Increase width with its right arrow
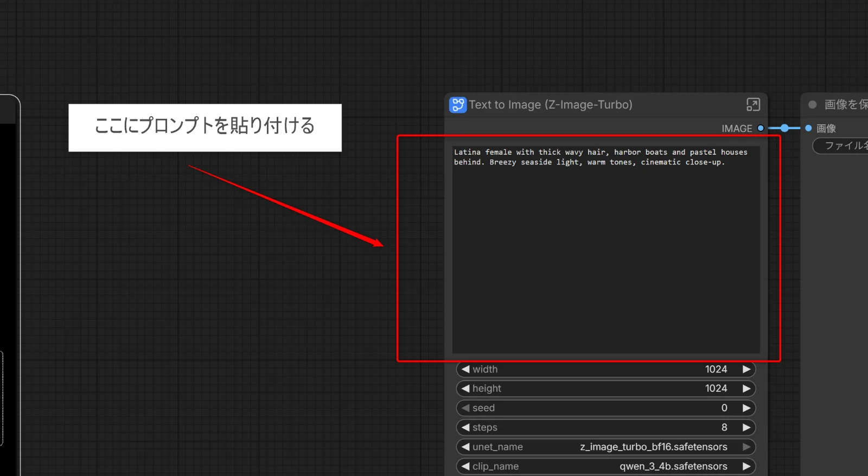This screenshot has width=868, height=476. click(746, 369)
